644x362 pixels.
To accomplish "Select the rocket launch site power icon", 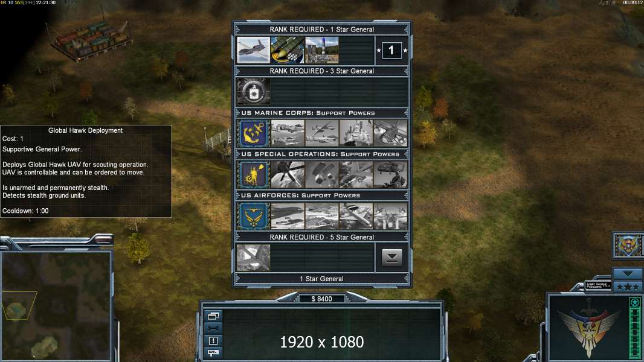I will click(x=322, y=50).
